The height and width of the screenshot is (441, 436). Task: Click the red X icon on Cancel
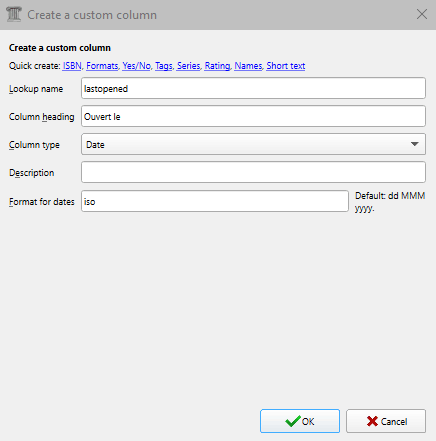pos(372,421)
